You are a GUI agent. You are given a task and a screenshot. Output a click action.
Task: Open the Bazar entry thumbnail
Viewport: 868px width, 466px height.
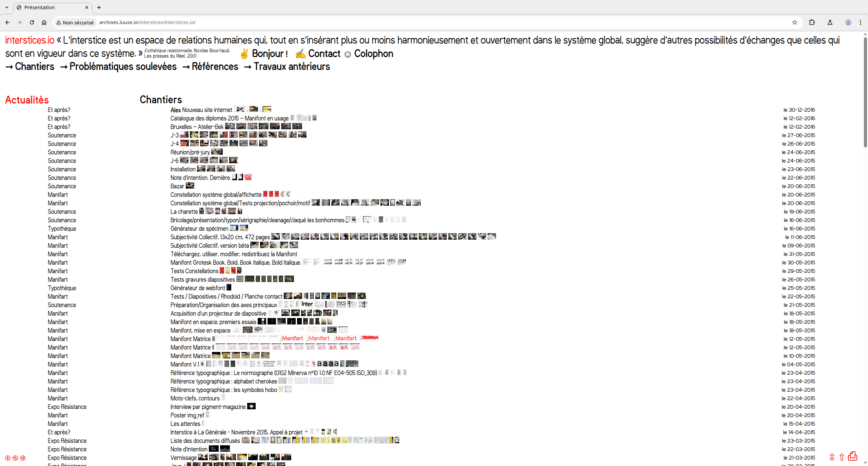click(x=190, y=186)
